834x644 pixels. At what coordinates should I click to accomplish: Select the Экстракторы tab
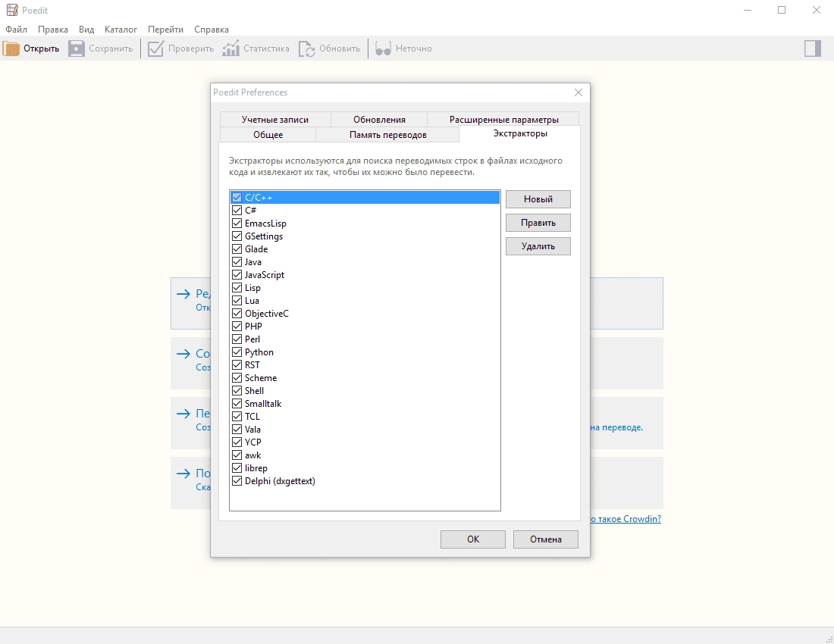[520, 133]
